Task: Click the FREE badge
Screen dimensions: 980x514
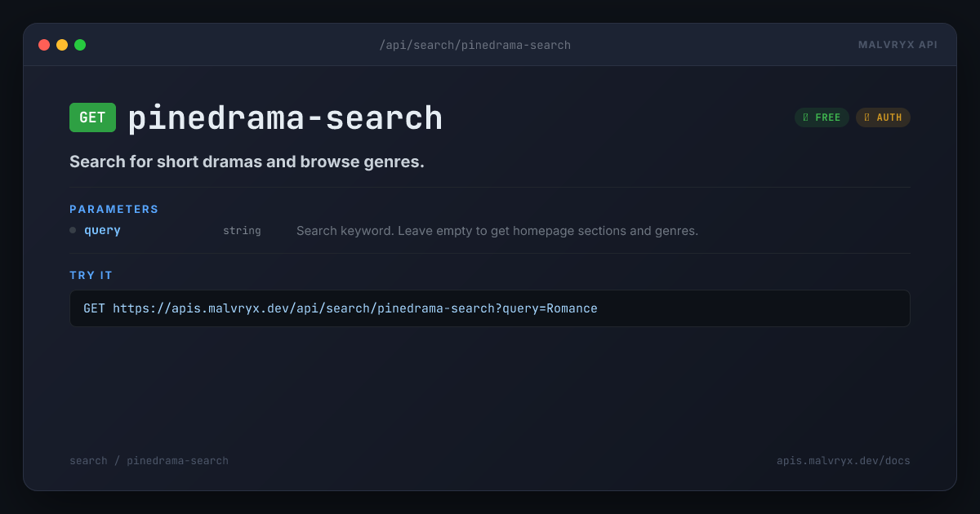Action: [822, 117]
